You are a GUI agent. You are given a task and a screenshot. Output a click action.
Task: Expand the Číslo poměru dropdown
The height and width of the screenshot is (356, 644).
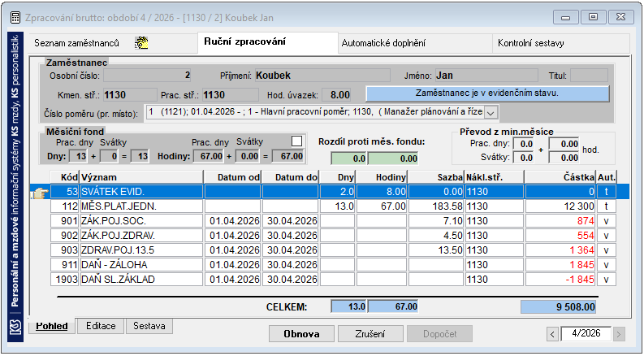click(491, 113)
